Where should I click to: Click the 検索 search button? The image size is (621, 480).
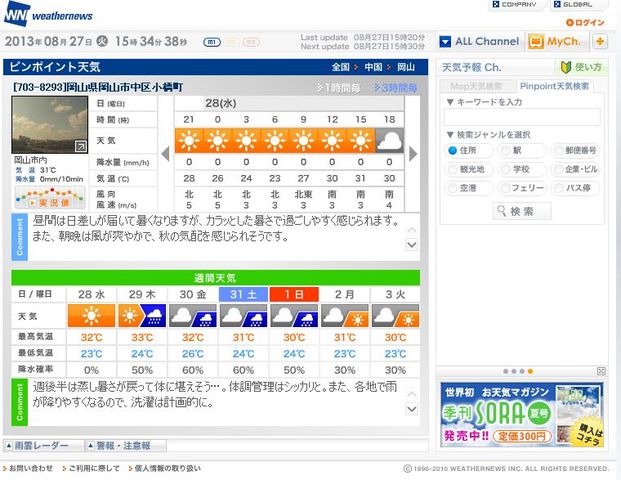coord(522,211)
